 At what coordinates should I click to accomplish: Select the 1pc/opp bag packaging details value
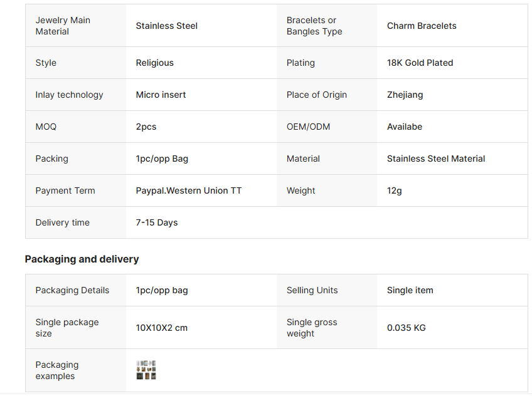coord(162,290)
